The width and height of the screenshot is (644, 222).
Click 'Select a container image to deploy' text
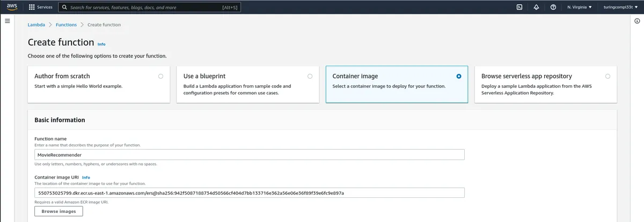point(389,86)
